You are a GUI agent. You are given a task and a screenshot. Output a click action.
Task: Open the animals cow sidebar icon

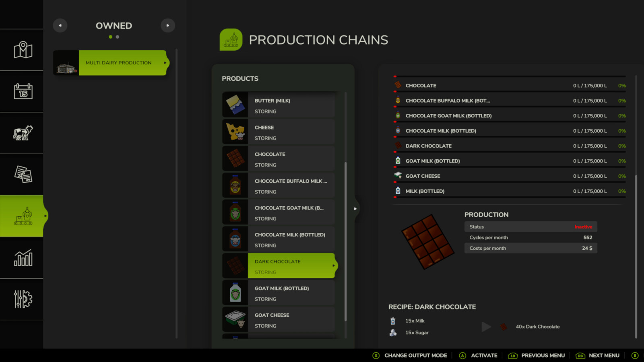pos(23,133)
